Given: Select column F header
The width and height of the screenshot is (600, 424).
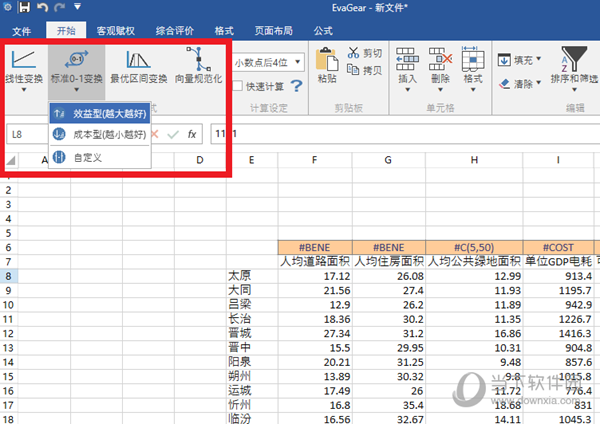Looking at the screenshot, I should click(315, 160).
